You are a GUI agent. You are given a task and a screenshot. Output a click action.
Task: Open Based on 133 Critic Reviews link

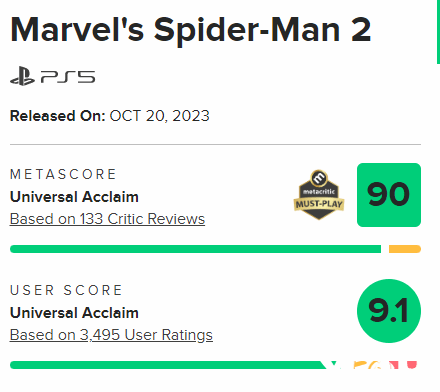(x=107, y=219)
